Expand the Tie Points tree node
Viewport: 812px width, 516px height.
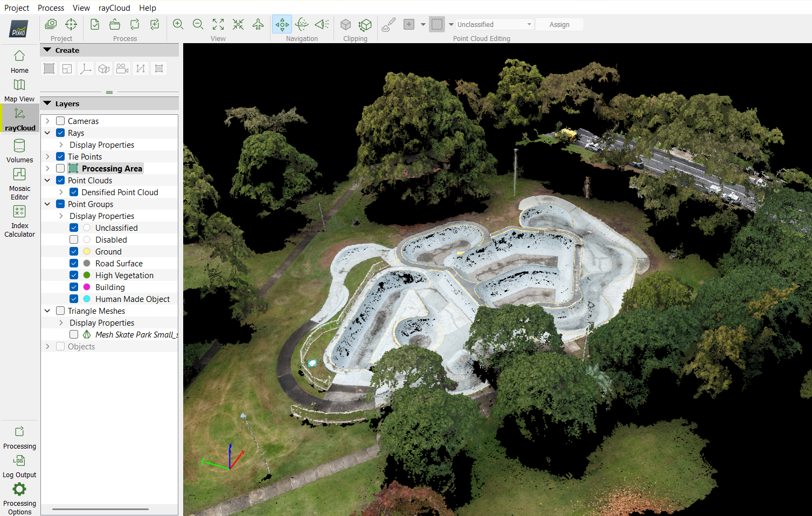point(47,157)
